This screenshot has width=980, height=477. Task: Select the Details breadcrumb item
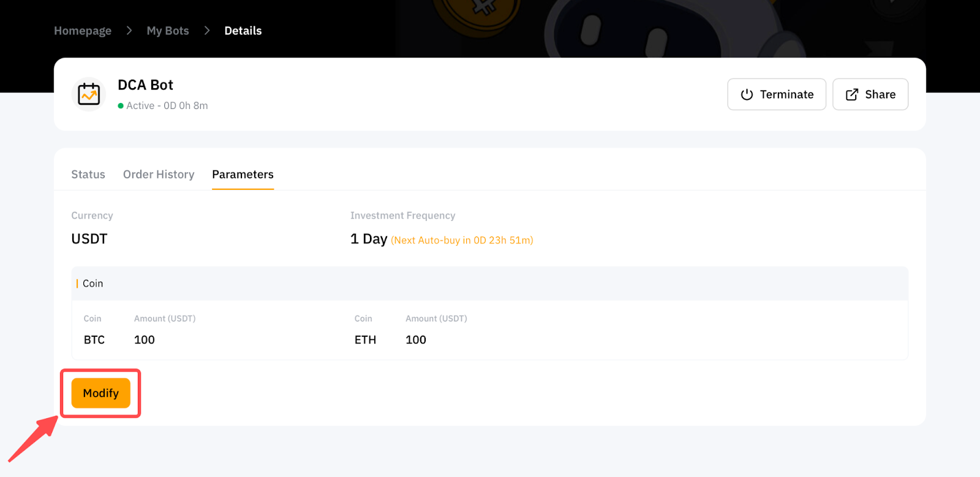pos(243,31)
